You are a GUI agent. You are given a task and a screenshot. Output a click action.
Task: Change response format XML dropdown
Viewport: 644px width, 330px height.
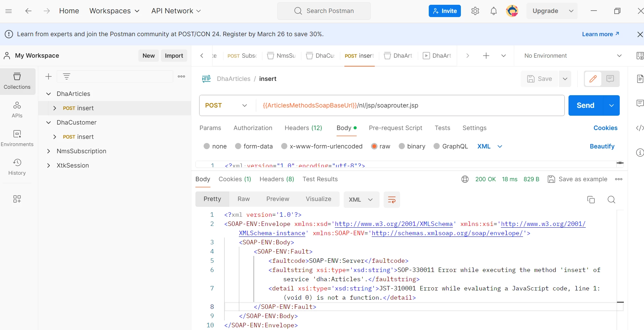(361, 200)
